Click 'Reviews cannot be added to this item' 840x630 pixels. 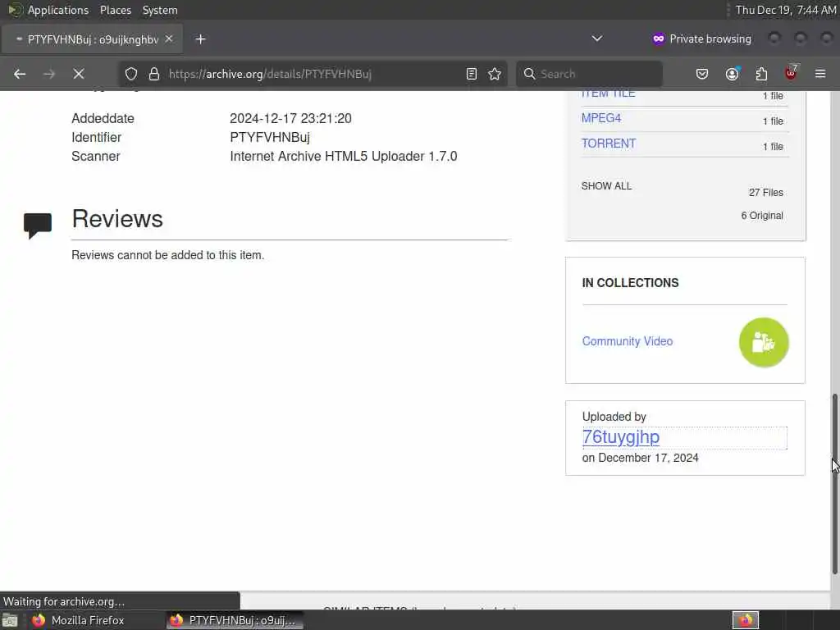pos(167,255)
